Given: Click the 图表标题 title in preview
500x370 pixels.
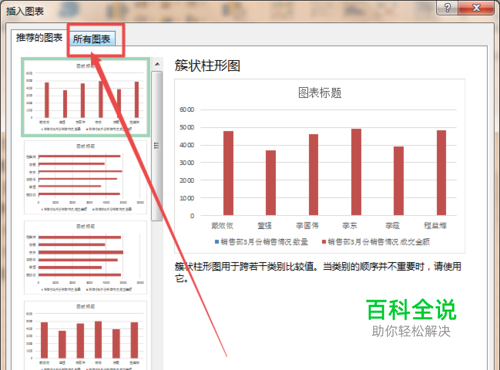Looking at the screenshot, I should point(320,93).
